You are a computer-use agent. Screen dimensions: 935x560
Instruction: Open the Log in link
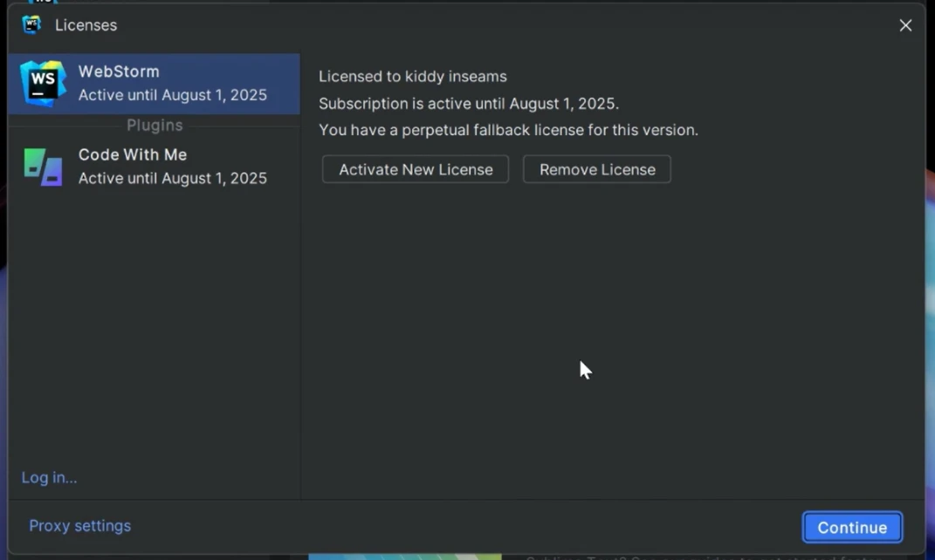(49, 478)
